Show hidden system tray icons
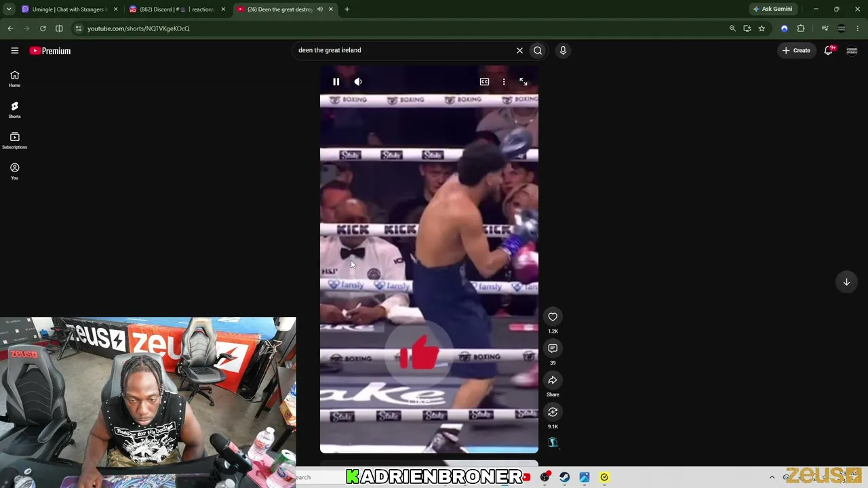 (772, 477)
